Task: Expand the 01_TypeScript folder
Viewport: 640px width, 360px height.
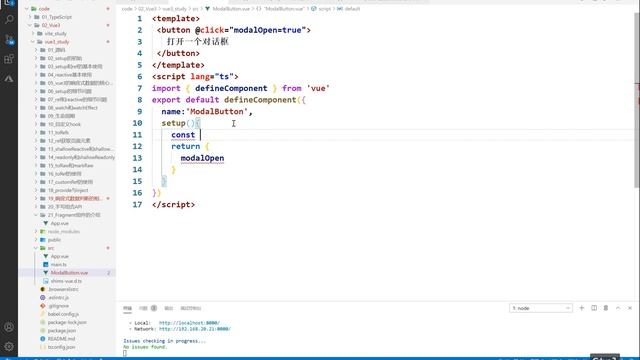Action: point(30,17)
